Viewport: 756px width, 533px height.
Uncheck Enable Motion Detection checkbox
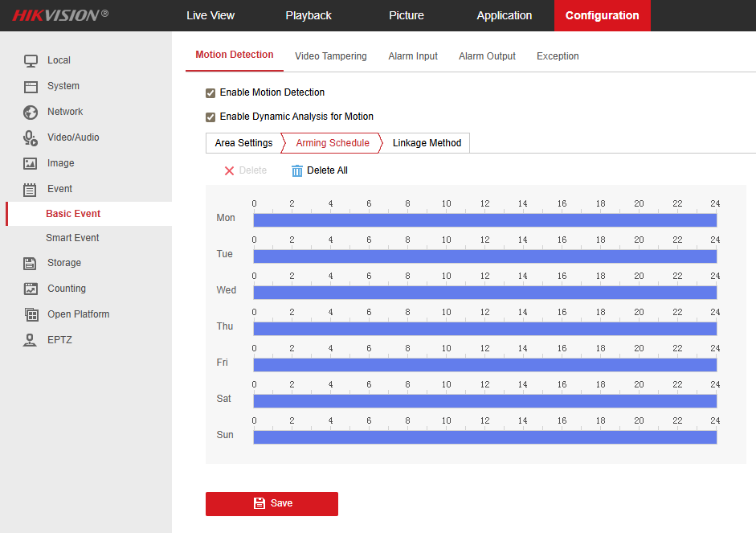coord(210,92)
